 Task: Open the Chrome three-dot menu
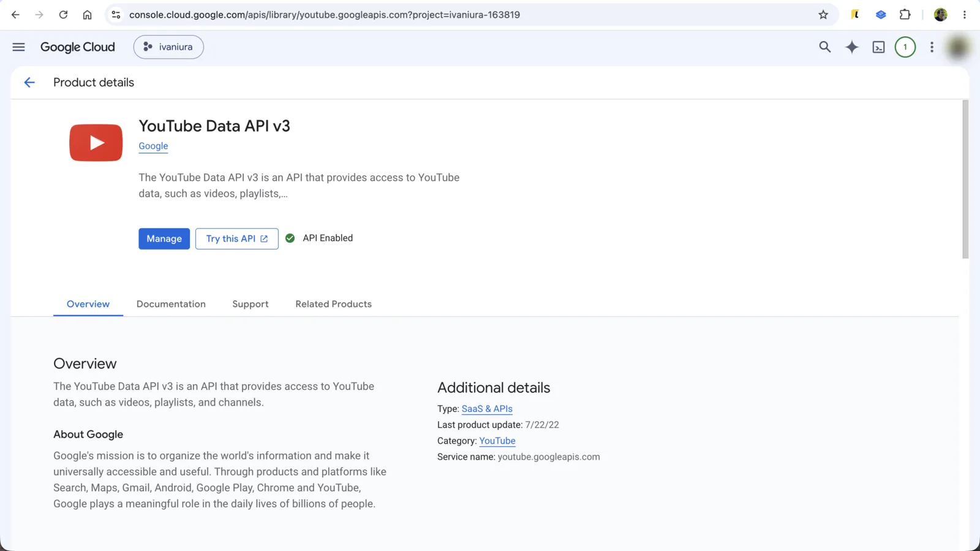(x=965, y=15)
